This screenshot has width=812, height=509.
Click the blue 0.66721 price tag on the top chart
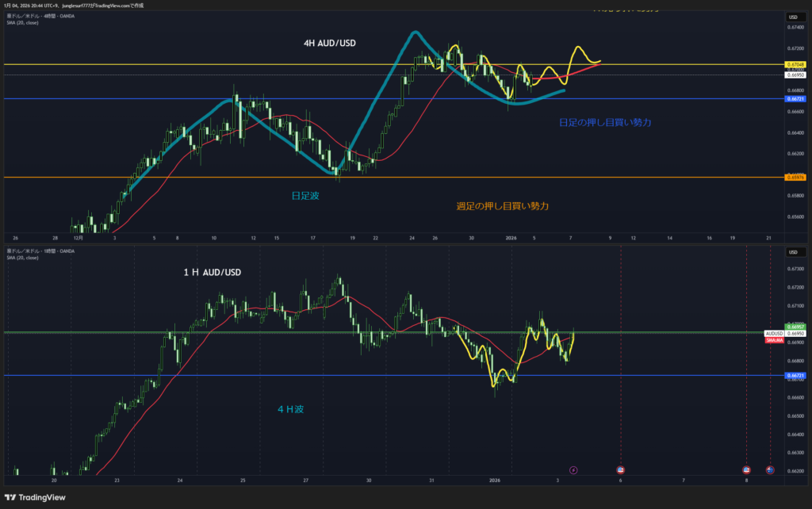tap(795, 99)
